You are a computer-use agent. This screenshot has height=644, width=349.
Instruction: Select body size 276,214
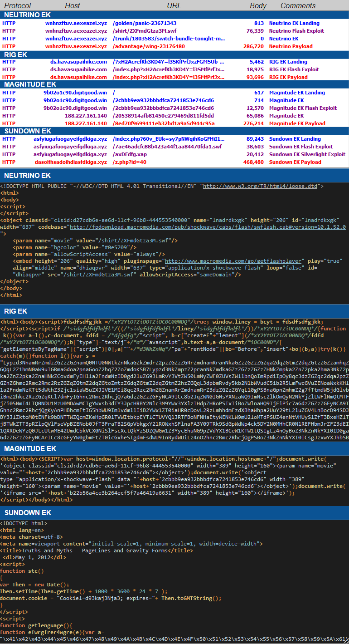pyautogui.click(x=253, y=123)
